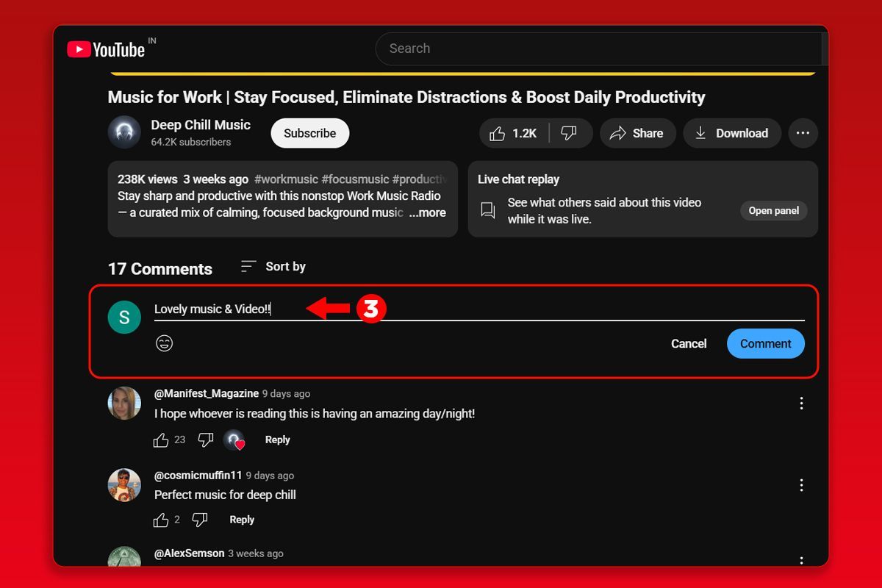The width and height of the screenshot is (882, 588).
Task: Dislike the video using thumbs-down icon
Action: [x=569, y=133]
